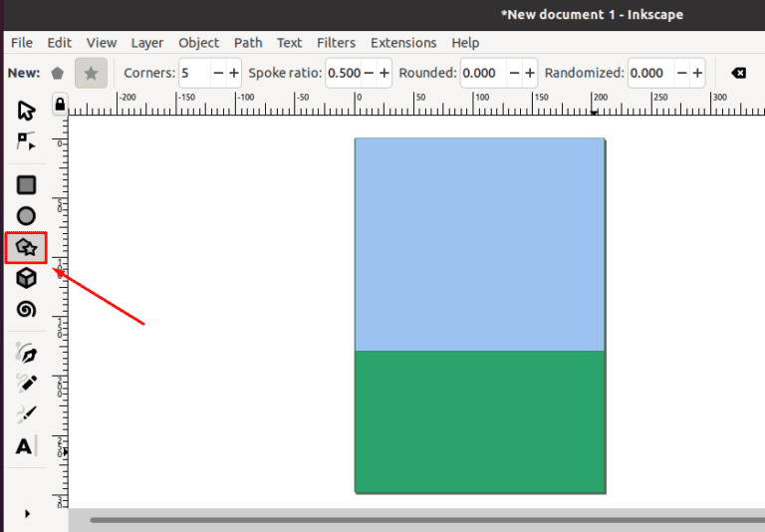Expand the toolbox overflow arrow
The image size is (765, 532).
[x=27, y=513]
